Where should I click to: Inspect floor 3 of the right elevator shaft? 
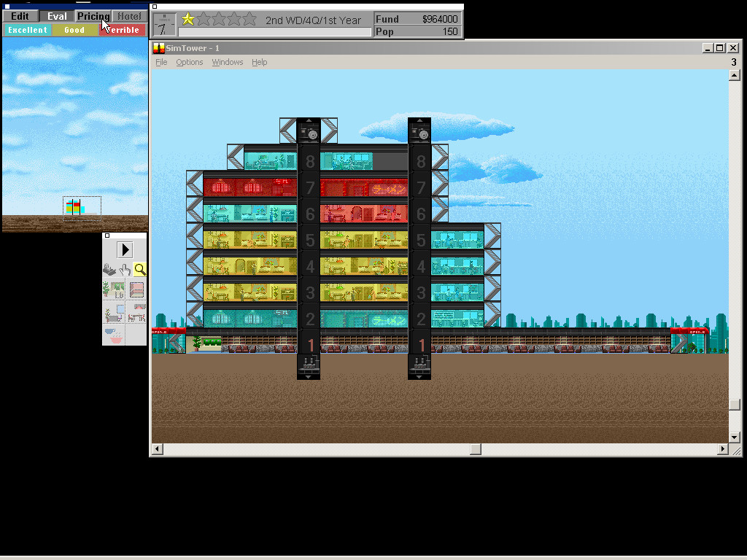[420, 292]
